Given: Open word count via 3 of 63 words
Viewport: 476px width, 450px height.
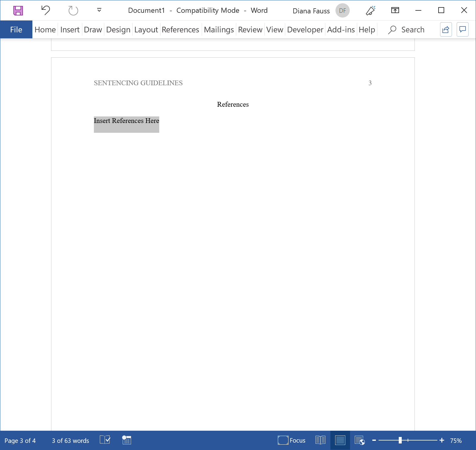Looking at the screenshot, I should [x=70, y=440].
